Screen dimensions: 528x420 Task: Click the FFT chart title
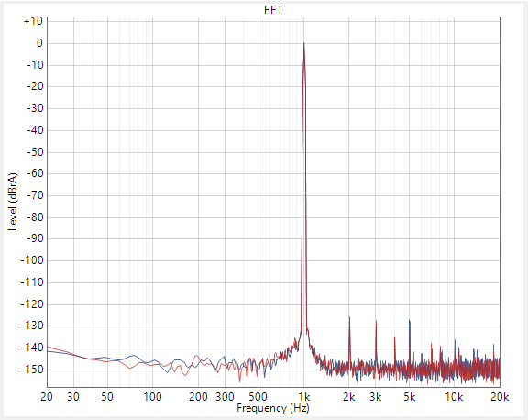click(273, 10)
